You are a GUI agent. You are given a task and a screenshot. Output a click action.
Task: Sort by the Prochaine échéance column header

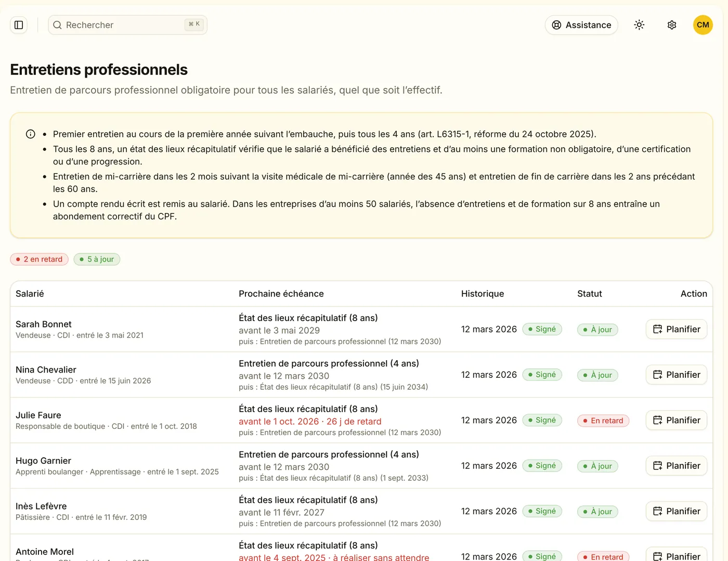click(281, 294)
